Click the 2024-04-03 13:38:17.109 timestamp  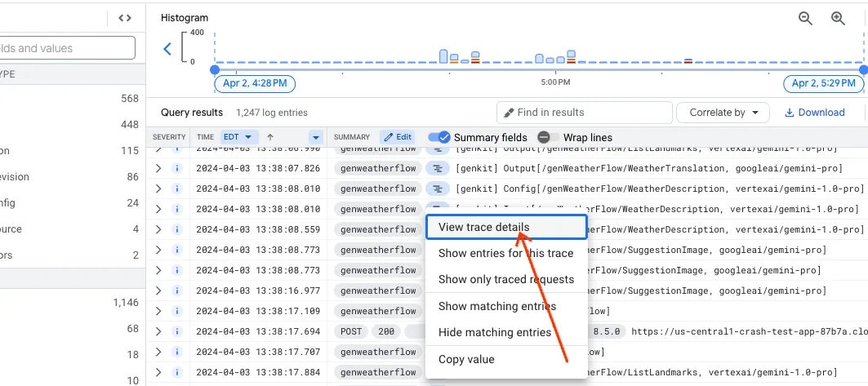pos(258,312)
